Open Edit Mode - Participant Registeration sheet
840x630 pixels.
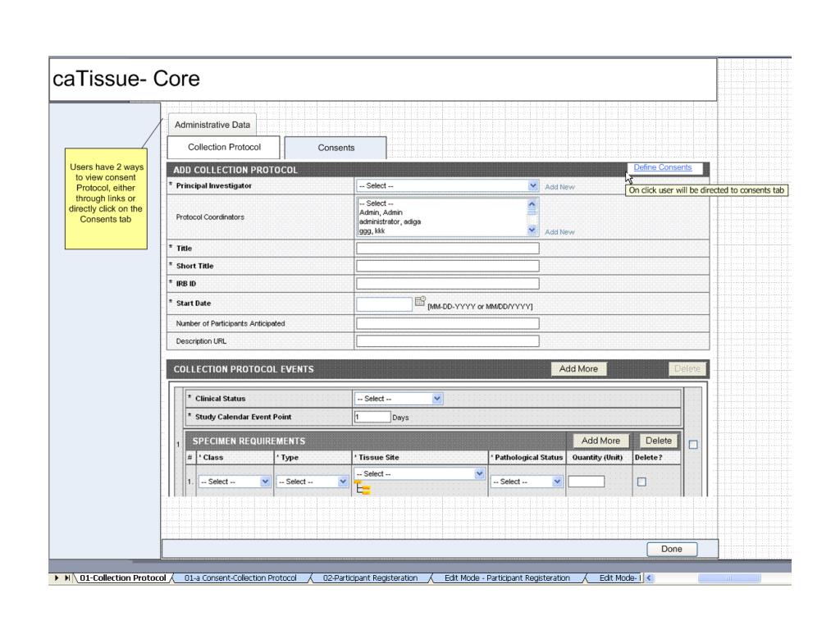pos(507,578)
